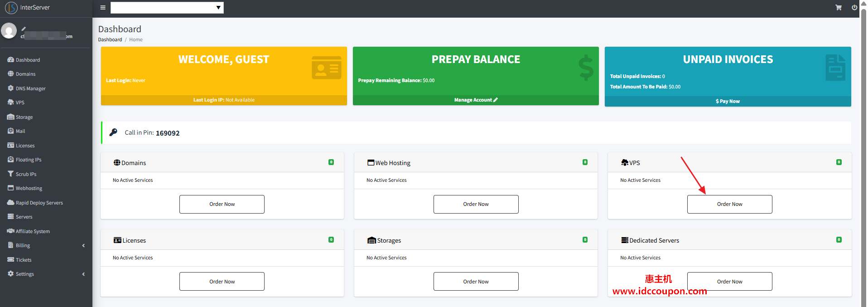The image size is (868, 307).
Task: Click the InterServer logo icon
Action: pos(11,8)
